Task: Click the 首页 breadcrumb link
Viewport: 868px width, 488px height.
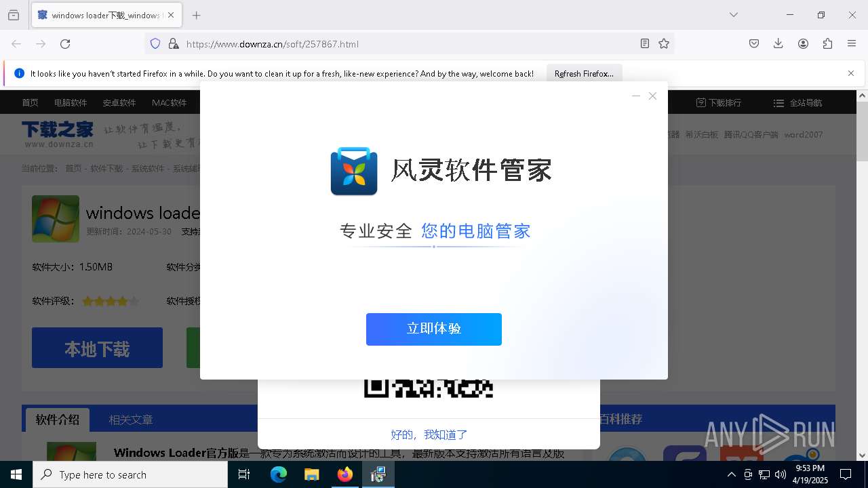Action: tap(73, 168)
